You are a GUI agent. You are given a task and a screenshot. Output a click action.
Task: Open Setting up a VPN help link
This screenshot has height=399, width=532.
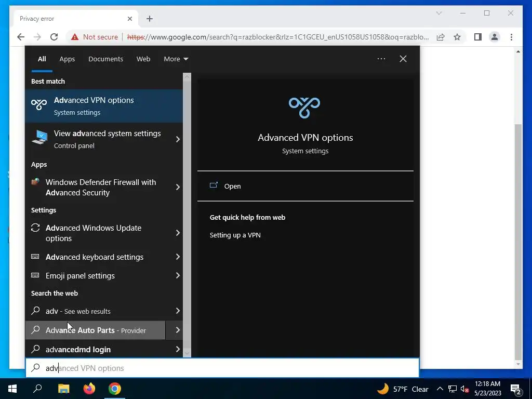(x=235, y=235)
